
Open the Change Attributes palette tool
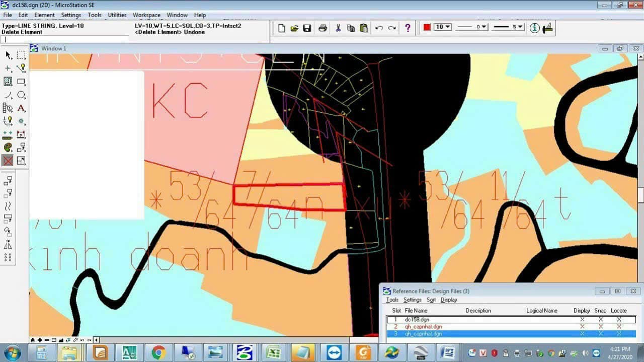(x=8, y=148)
